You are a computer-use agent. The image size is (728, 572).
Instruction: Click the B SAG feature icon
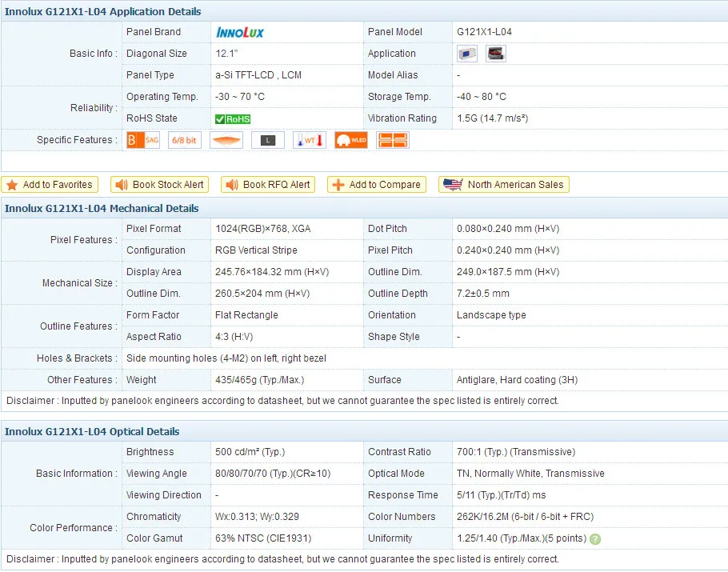tap(143, 140)
